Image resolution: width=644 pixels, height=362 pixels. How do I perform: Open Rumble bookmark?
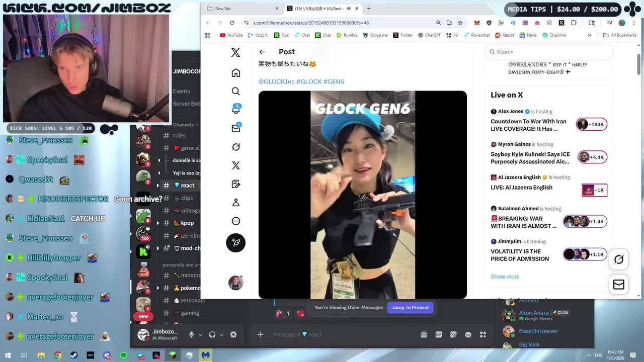(347, 35)
